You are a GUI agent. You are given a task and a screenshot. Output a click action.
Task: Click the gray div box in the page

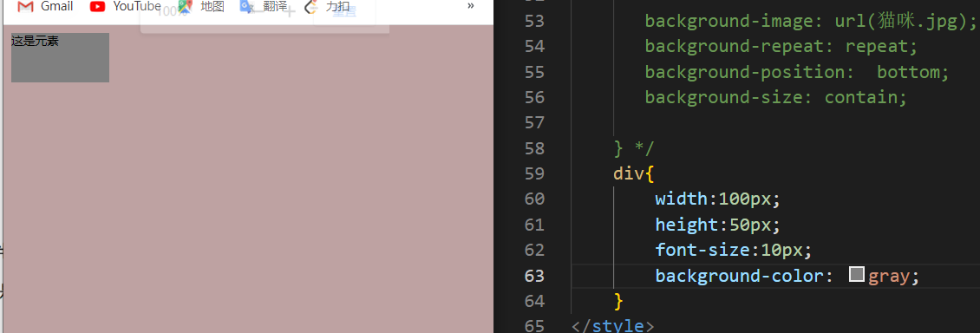(x=60, y=57)
